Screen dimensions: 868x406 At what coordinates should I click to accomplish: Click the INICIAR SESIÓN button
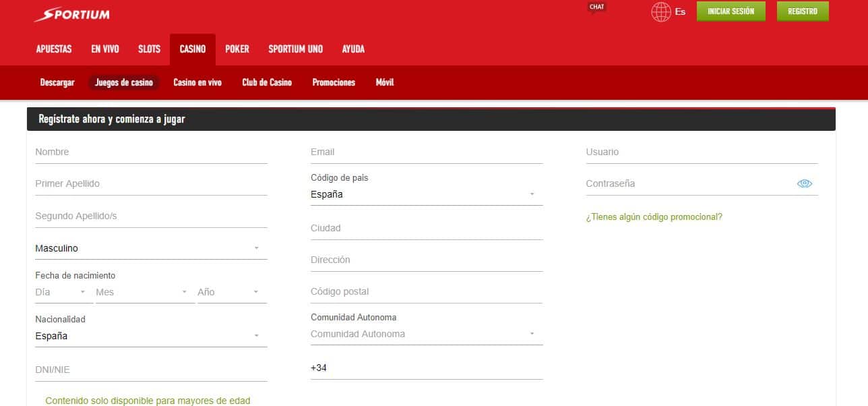pos(731,11)
